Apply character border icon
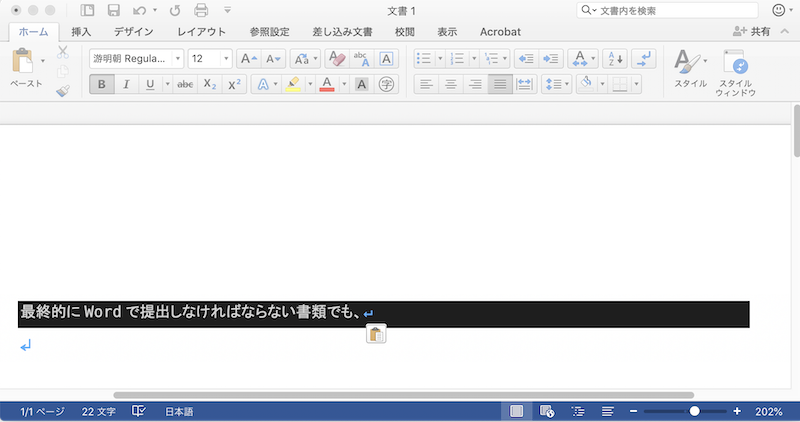This screenshot has height=422, width=800. click(x=386, y=59)
